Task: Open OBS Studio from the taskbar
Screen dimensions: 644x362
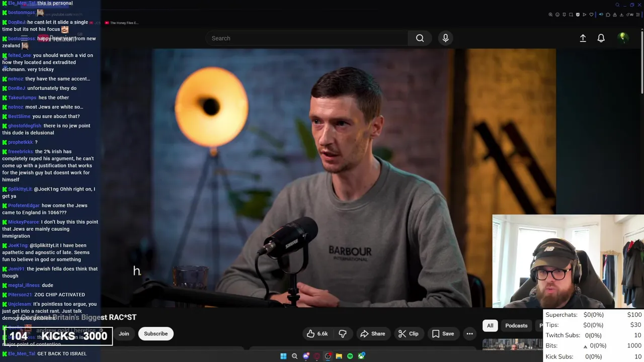Action: tap(328, 356)
